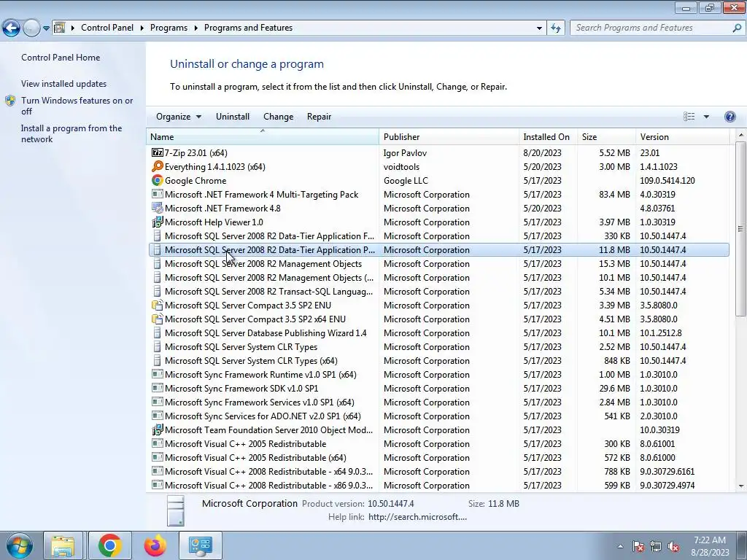Launch Chrome from the taskbar
Image resolution: width=747 pixels, height=560 pixels.
[x=109, y=545]
